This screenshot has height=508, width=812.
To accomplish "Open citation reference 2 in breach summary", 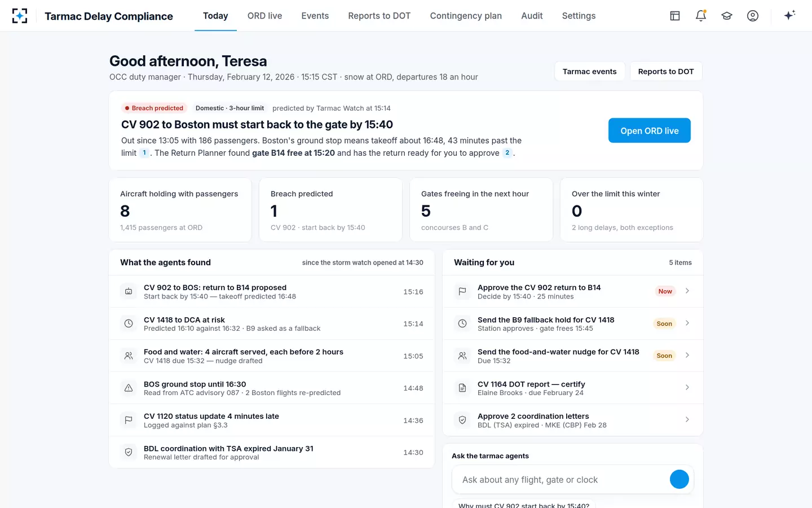I will pyautogui.click(x=507, y=153).
